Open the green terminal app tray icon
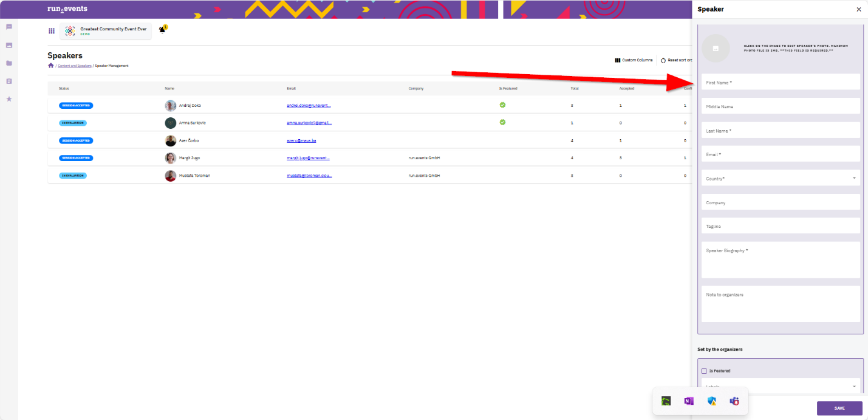Image resolution: width=868 pixels, height=420 pixels. (x=666, y=401)
